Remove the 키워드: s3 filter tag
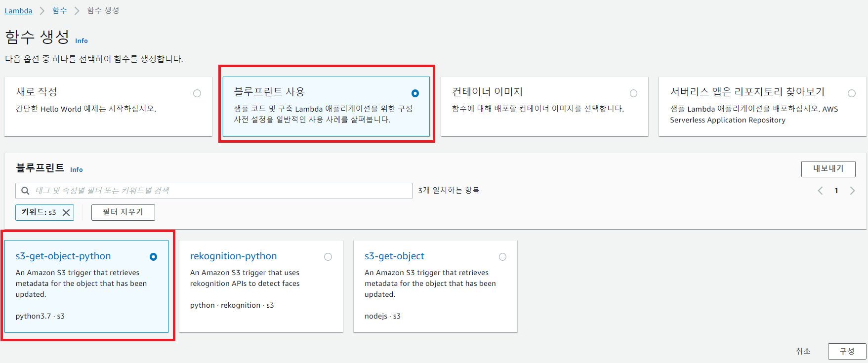The width and height of the screenshot is (868, 363). (66, 212)
